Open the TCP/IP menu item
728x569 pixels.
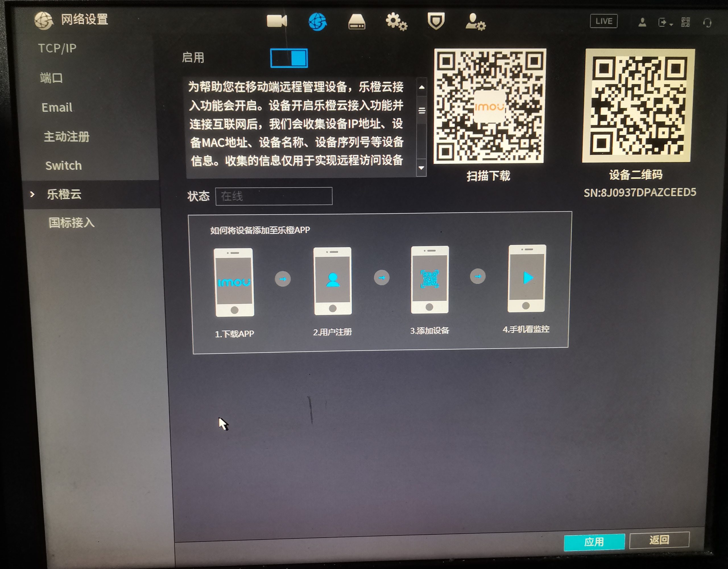pyautogui.click(x=57, y=48)
